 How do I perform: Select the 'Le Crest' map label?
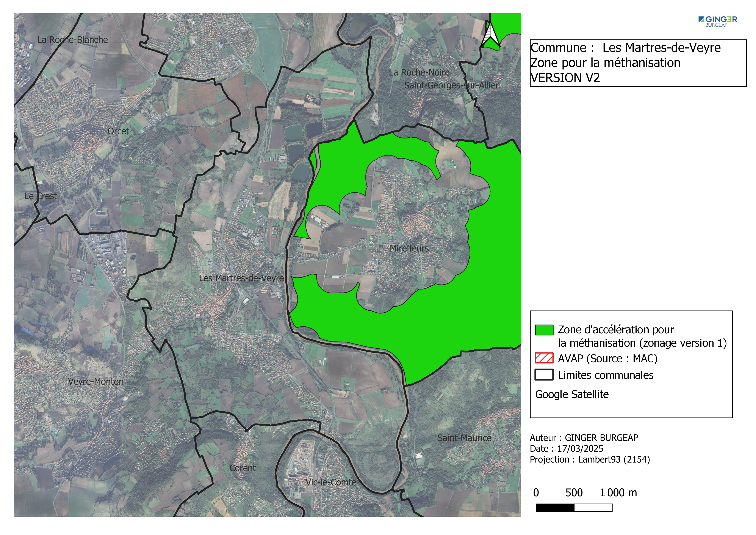coord(41,196)
